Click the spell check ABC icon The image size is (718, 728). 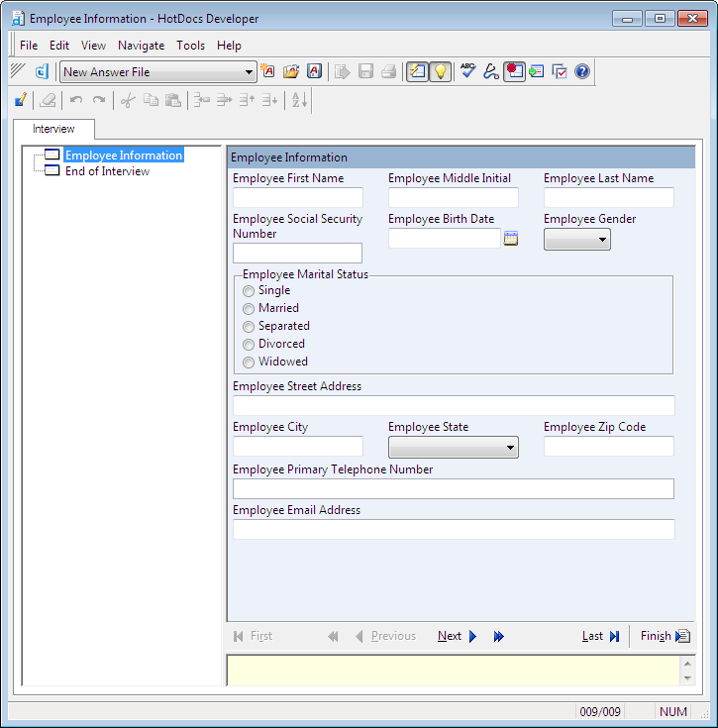pyautogui.click(x=468, y=71)
